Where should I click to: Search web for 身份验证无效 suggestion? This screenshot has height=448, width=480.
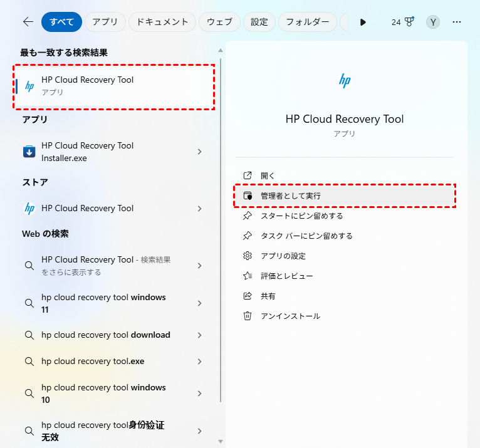click(114, 431)
